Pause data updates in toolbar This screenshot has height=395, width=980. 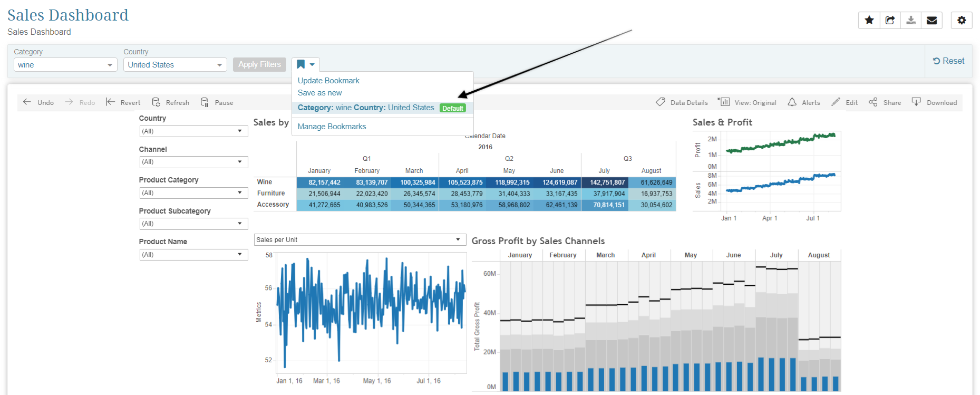(x=217, y=102)
